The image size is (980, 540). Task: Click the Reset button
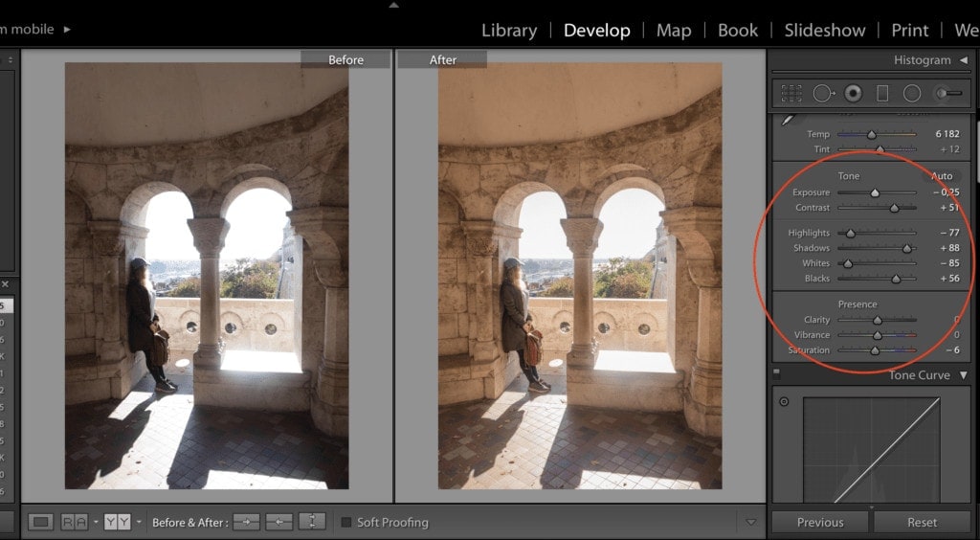tap(922, 522)
